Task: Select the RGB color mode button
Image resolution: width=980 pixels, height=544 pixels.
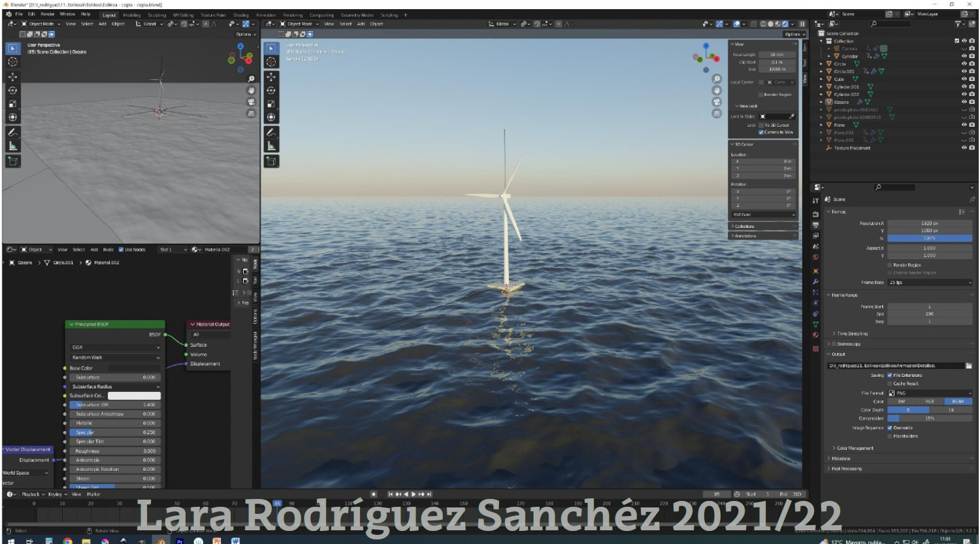Action: coord(929,402)
